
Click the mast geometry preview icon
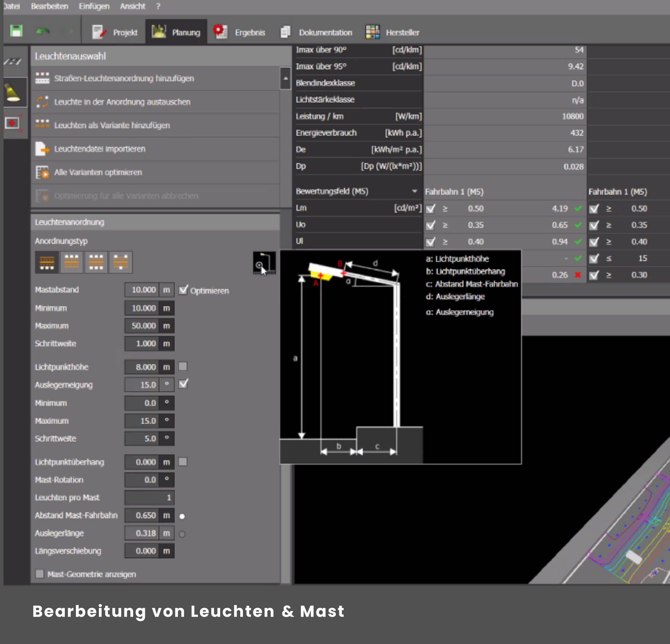[264, 262]
